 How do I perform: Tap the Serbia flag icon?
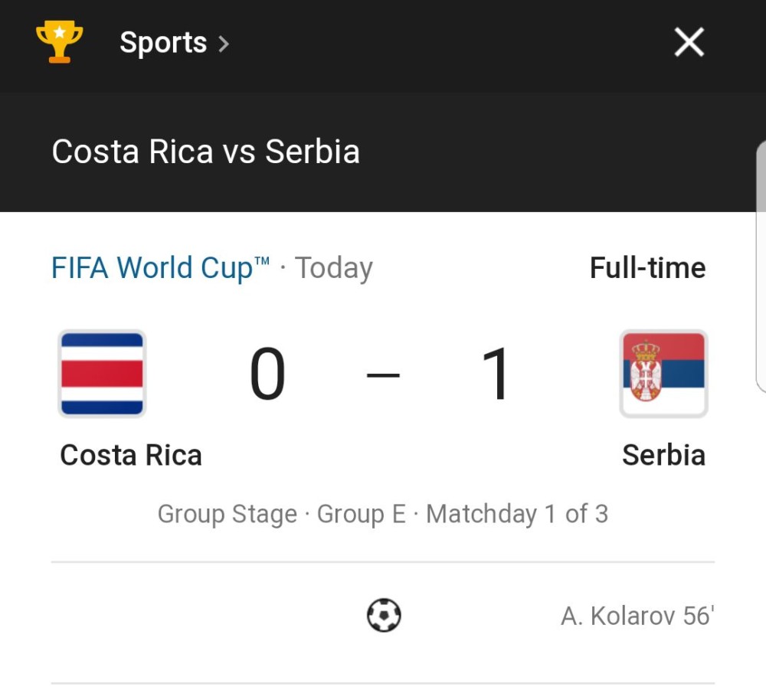coord(663,374)
